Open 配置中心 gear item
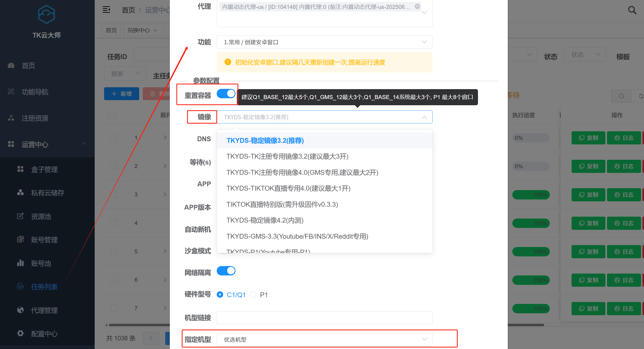Screen dimensions: 644x349 (44, 334)
